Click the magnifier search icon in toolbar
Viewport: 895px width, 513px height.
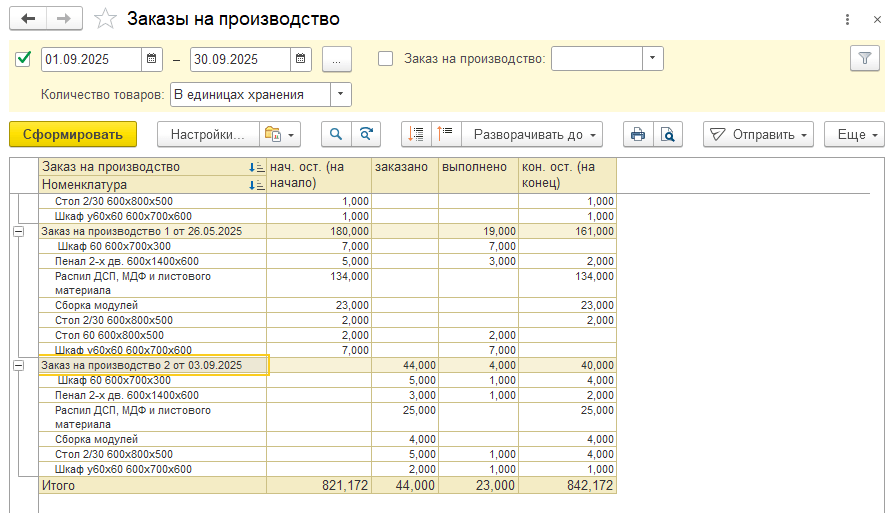[336, 134]
